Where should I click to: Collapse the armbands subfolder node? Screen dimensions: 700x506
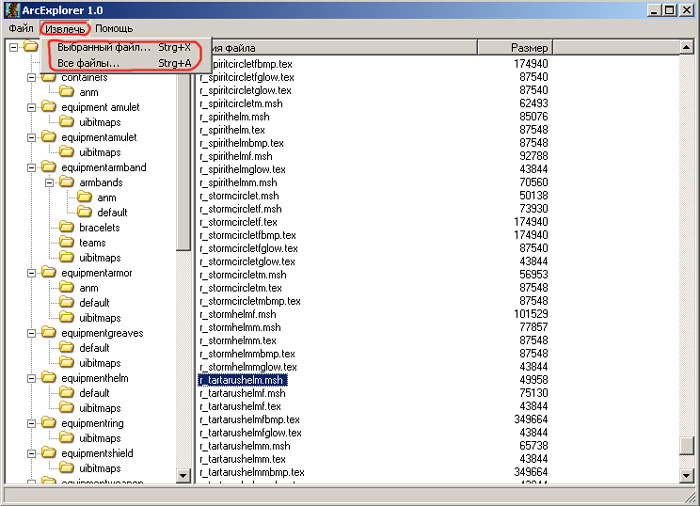(50, 183)
